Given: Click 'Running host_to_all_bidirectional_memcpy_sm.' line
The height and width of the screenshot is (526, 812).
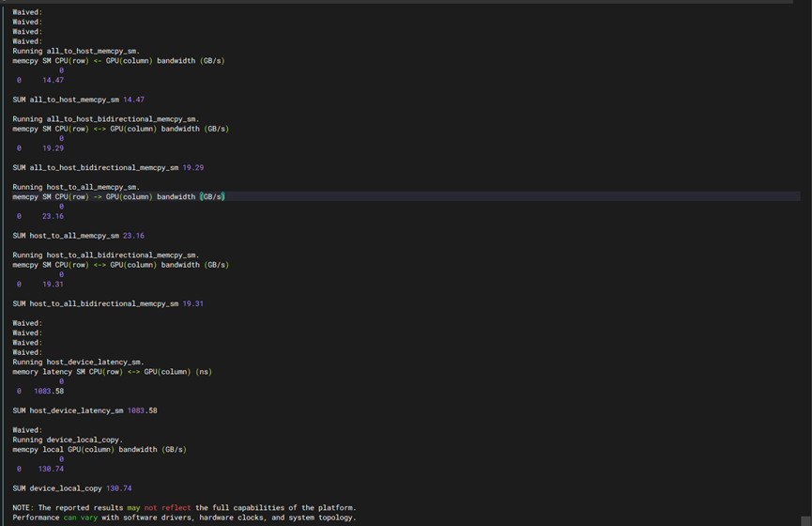Looking at the screenshot, I should pyautogui.click(x=106, y=255).
